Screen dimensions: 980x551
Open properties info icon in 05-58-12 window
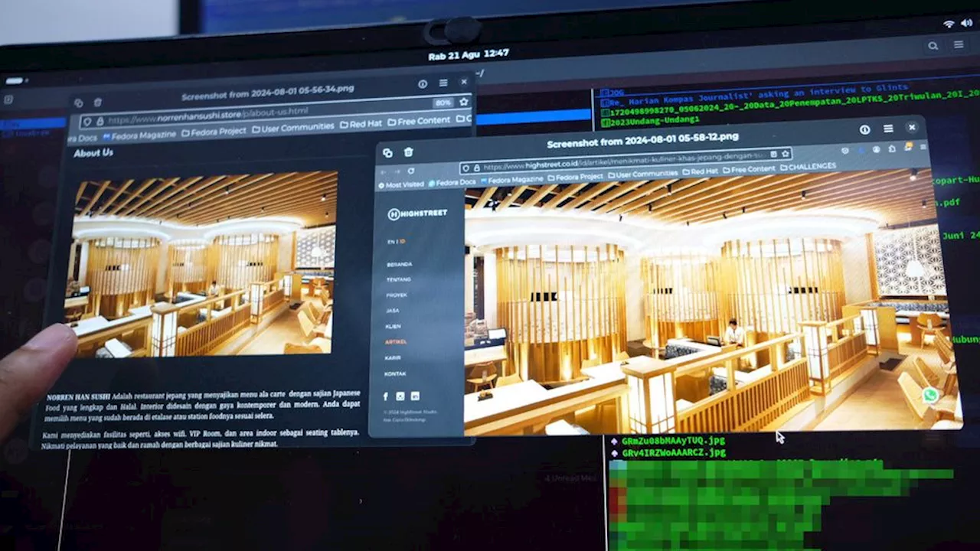point(864,129)
